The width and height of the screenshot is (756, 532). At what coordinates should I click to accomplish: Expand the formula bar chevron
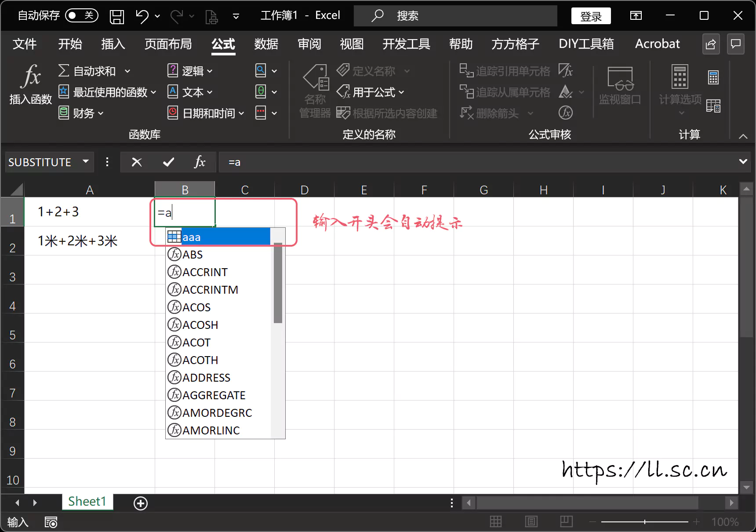pyautogui.click(x=743, y=162)
